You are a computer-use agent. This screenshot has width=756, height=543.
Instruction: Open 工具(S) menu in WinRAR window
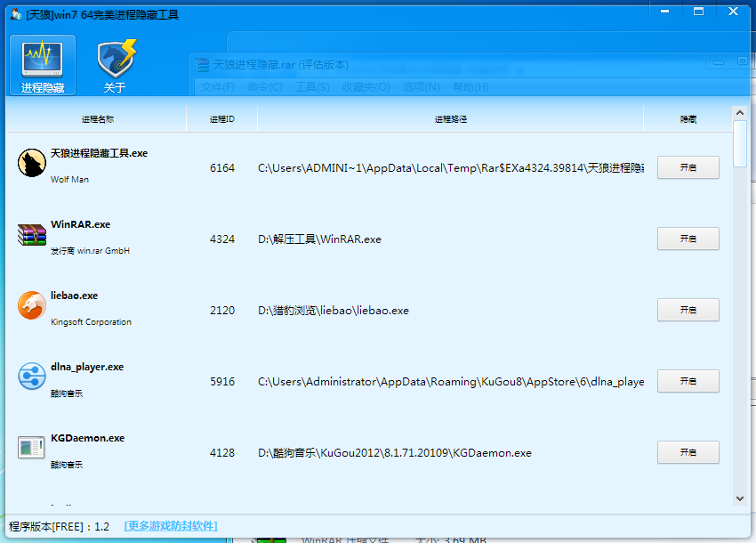312,87
